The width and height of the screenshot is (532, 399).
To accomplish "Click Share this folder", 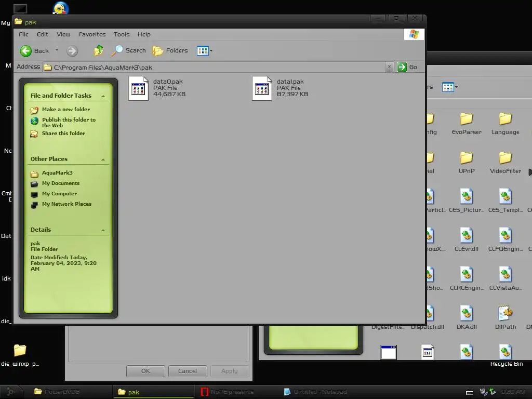I will coord(63,134).
